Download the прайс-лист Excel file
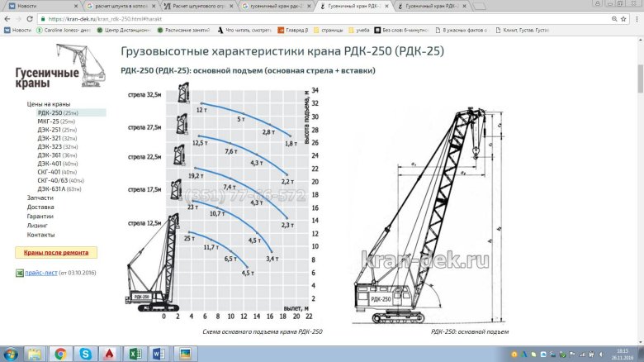644x362 pixels. pyautogui.click(x=40, y=273)
